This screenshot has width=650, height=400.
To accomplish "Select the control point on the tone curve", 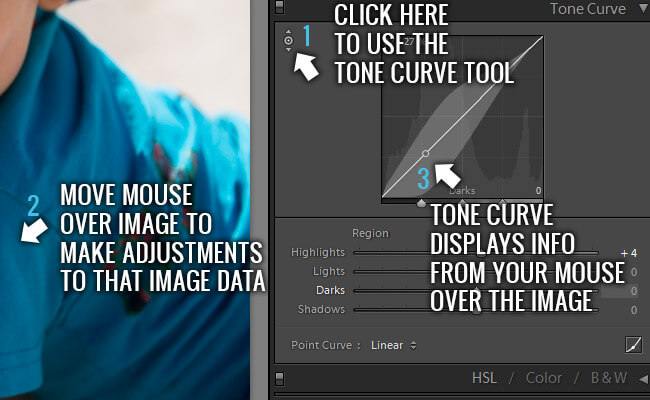I will click(x=426, y=153).
